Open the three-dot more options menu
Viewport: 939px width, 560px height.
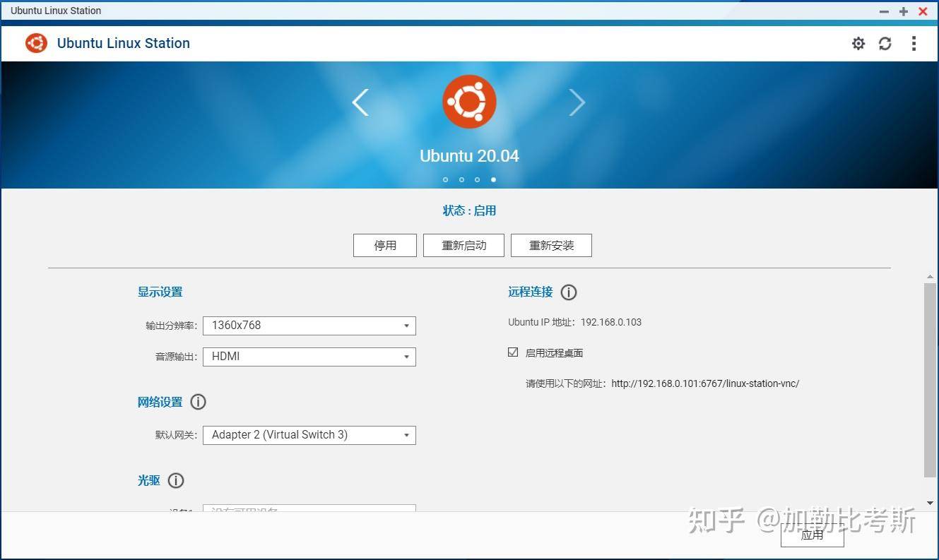pos(914,44)
